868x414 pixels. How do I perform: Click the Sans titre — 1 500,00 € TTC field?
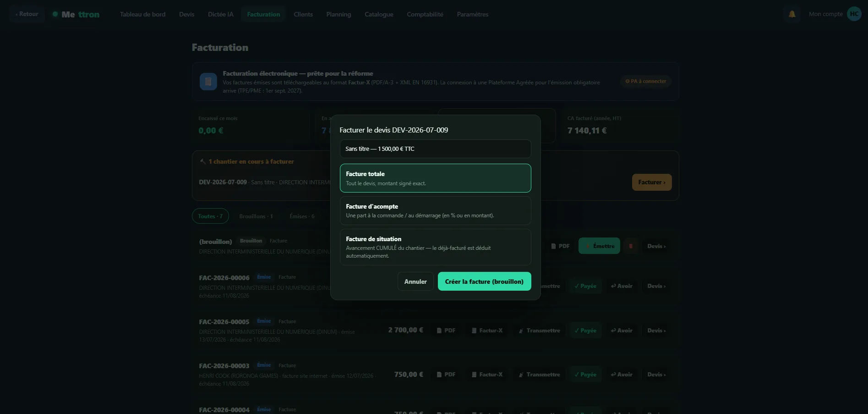pyautogui.click(x=435, y=149)
